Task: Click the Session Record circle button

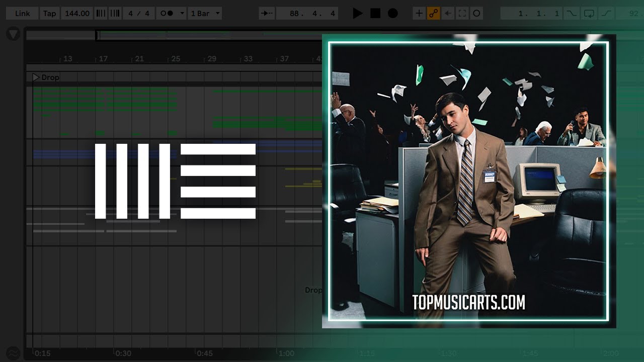Action: [x=476, y=14]
